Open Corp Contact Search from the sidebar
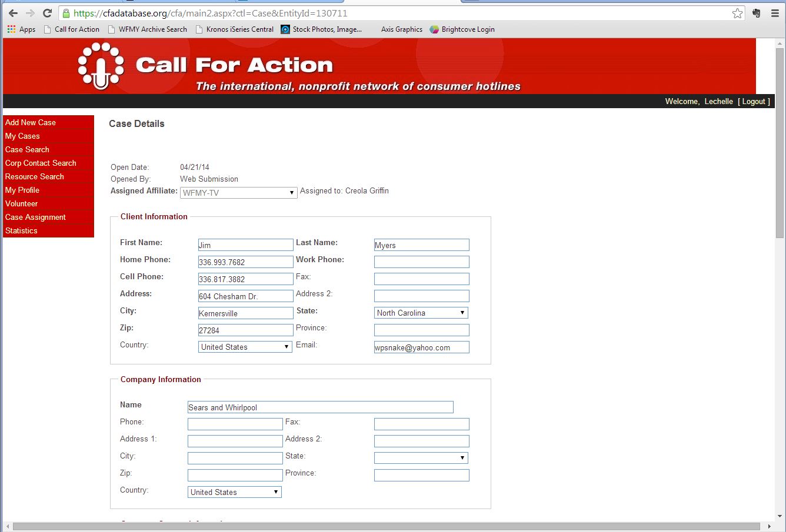The width and height of the screenshot is (786, 532). [48, 163]
